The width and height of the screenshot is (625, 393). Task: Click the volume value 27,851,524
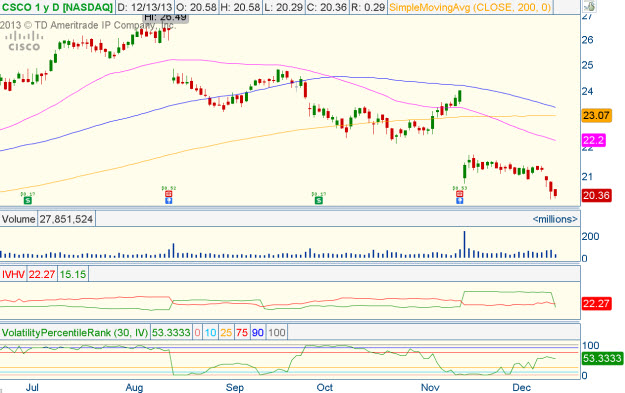pos(66,219)
